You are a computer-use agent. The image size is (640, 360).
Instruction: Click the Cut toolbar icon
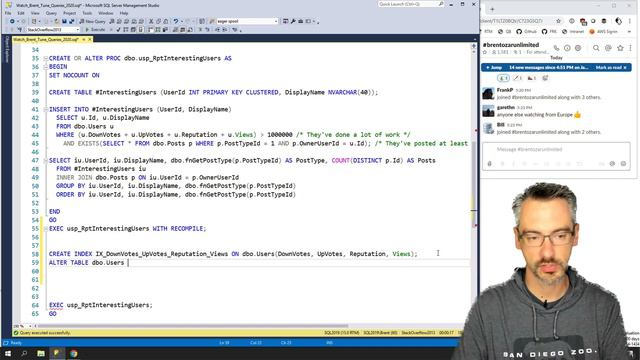(151, 21)
